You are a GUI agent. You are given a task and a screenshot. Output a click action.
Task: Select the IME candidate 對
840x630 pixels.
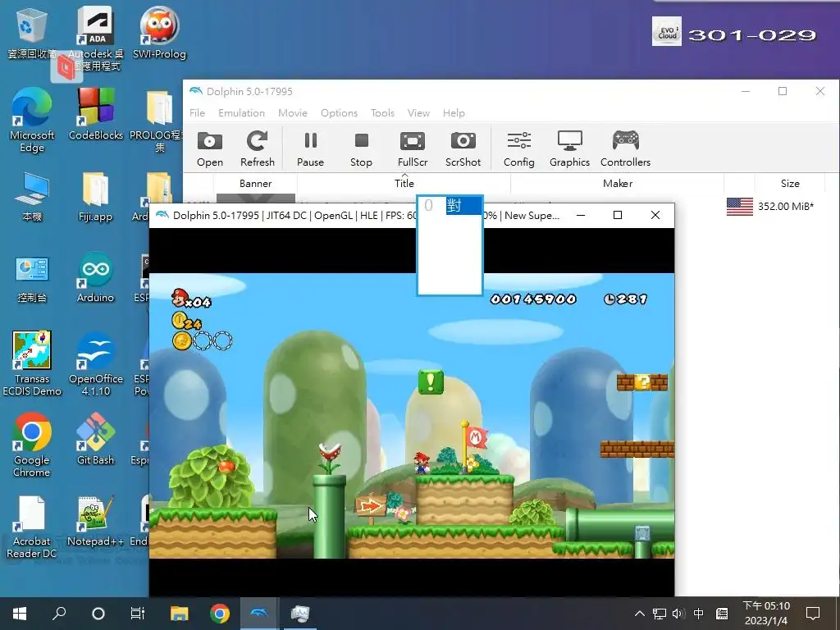464,206
